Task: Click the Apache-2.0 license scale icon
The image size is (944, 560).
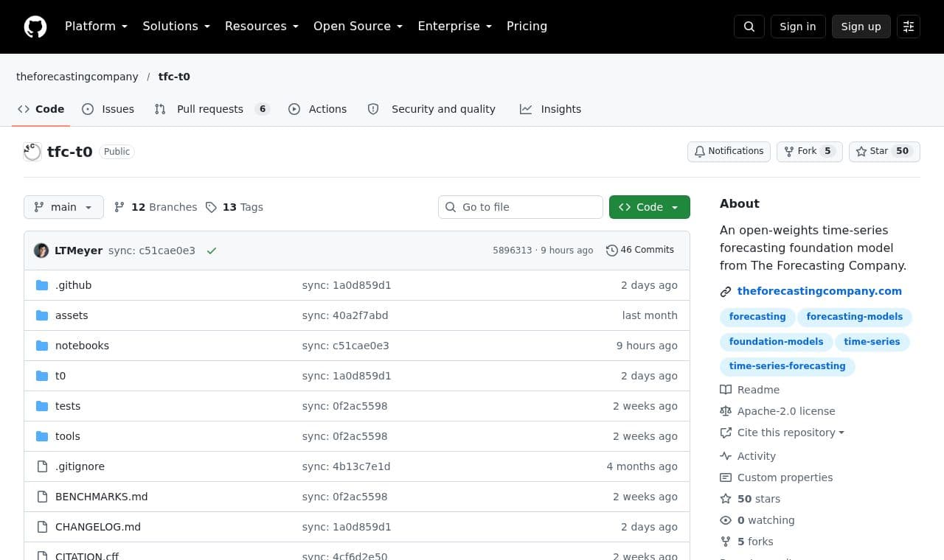Action: coord(726,411)
